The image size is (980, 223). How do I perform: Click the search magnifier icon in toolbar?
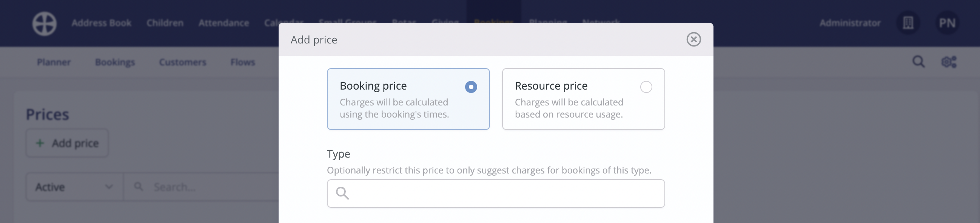click(918, 62)
